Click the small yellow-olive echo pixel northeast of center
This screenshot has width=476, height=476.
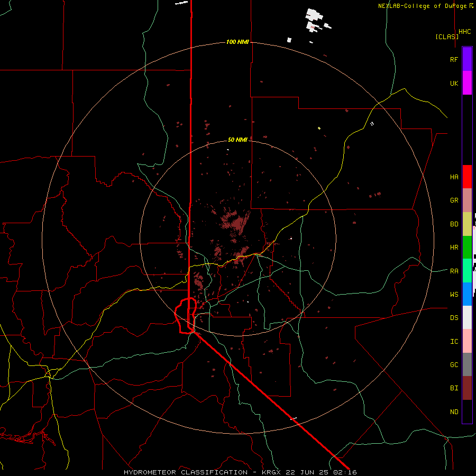[x=319, y=129]
